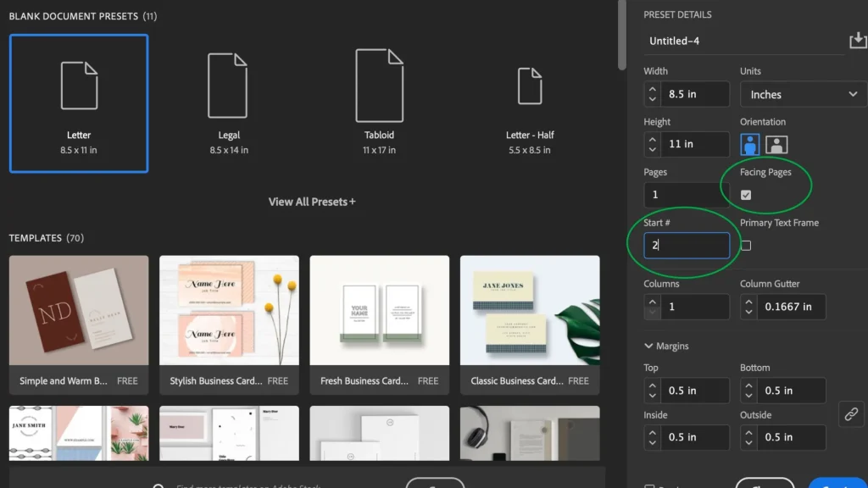The image size is (868, 488).
Task: Open Stylish Business Card template
Action: [x=229, y=324]
